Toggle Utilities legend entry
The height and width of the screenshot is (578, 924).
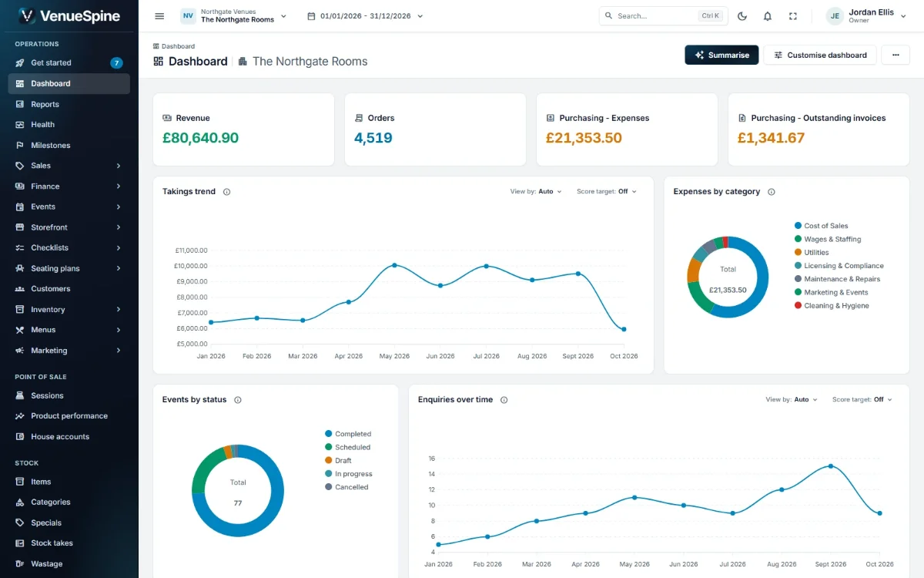pos(812,253)
